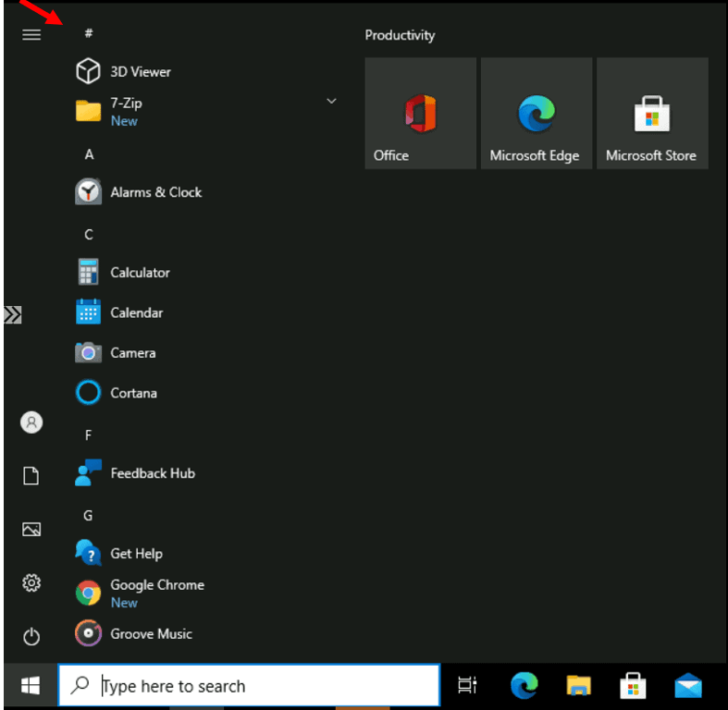
Task: Click the '7-Zip' text label
Action: click(x=127, y=103)
